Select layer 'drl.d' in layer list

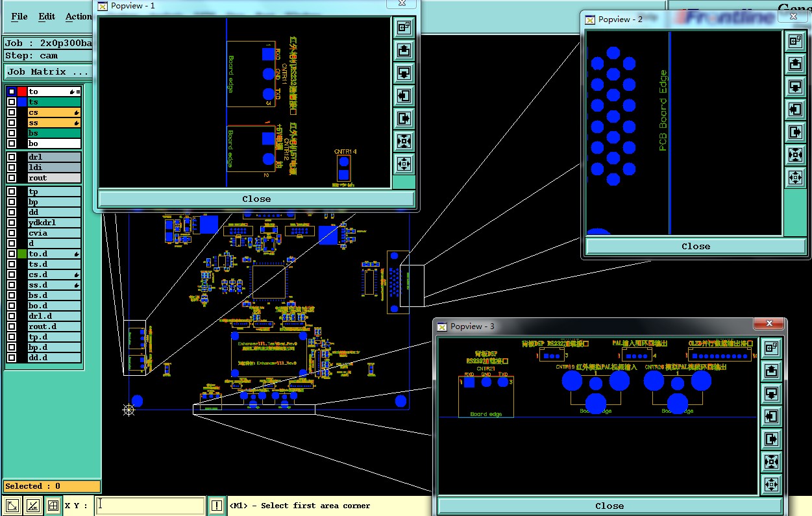(x=54, y=316)
